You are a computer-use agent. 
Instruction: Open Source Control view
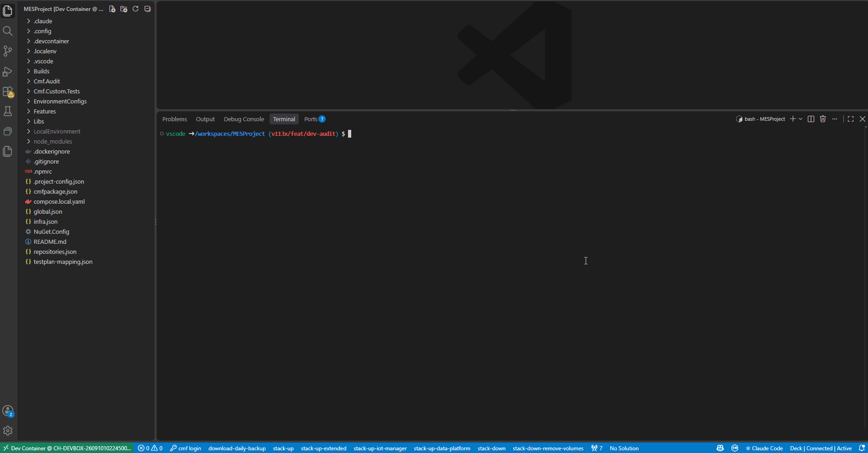coord(8,51)
